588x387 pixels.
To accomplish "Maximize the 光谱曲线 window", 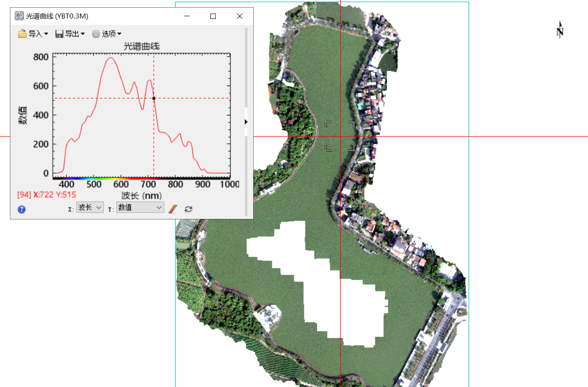I will (x=213, y=16).
